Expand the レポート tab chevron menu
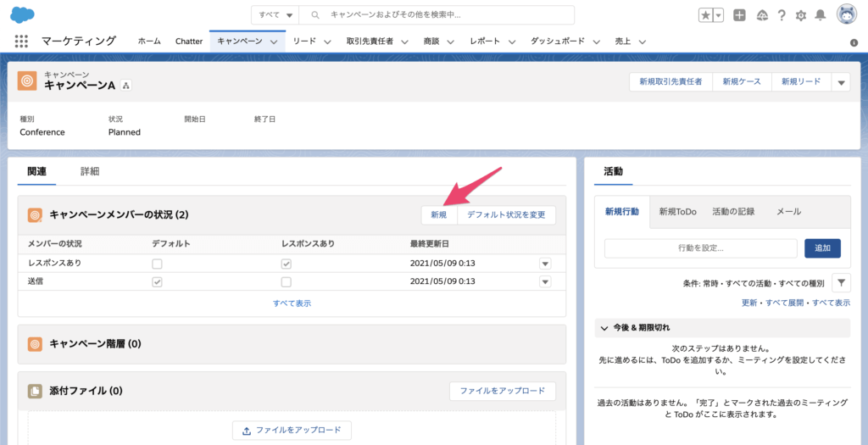The width and height of the screenshot is (868, 445). [511, 42]
